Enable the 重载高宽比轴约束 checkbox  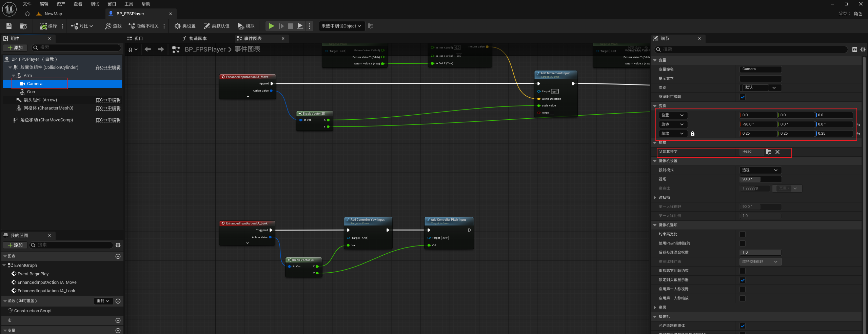743,271
